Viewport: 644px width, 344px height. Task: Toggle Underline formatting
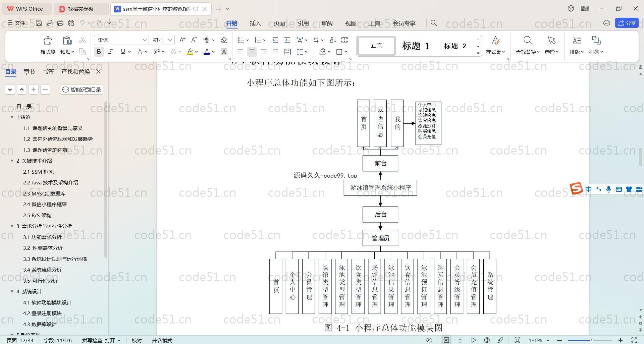click(x=123, y=52)
